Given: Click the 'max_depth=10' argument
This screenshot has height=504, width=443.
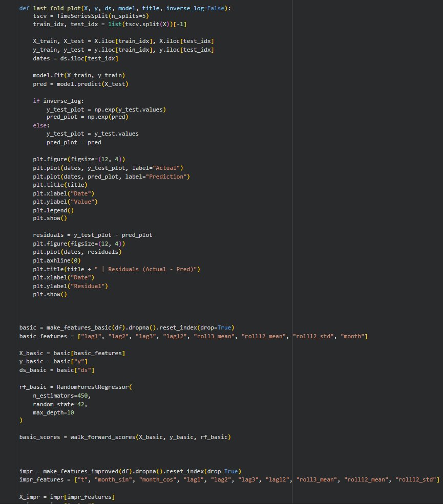Looking at the screenshot, I should [53, 413].
